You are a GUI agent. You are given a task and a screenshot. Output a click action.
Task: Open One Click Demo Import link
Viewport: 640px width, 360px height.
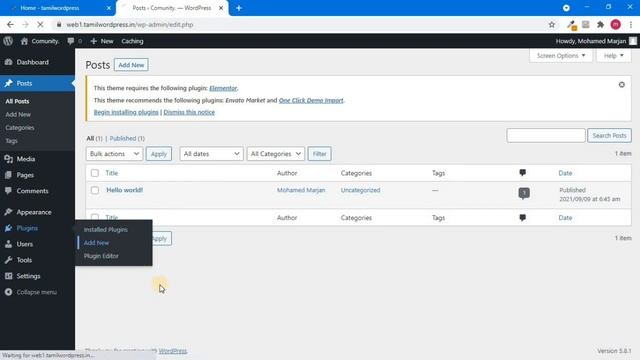point(311,100)
